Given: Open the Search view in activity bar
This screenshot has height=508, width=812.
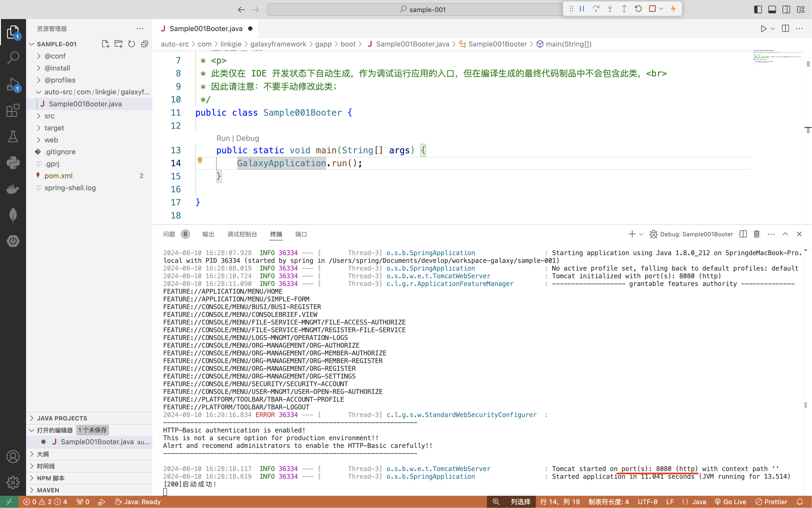Looking at the screenshot, I should [13, 58].
